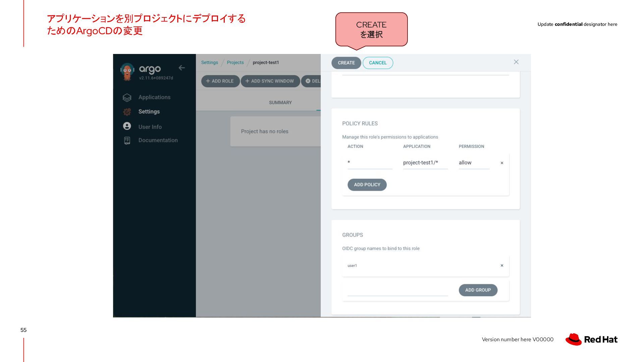Click the ADD GROUP button
The width and height of the screenshot is (644, 362).
coord(478,290)
